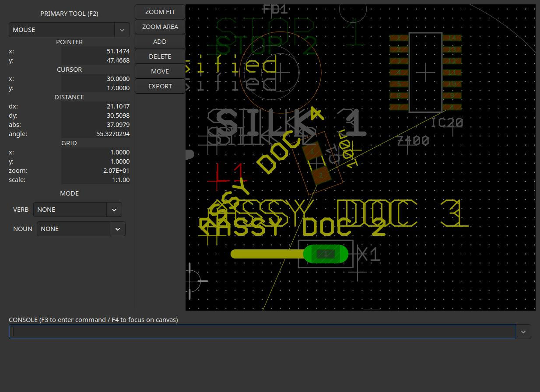Click the ZOOM FIT button
The width and height of the screenshot is (540, 392).
coord(160,12)
